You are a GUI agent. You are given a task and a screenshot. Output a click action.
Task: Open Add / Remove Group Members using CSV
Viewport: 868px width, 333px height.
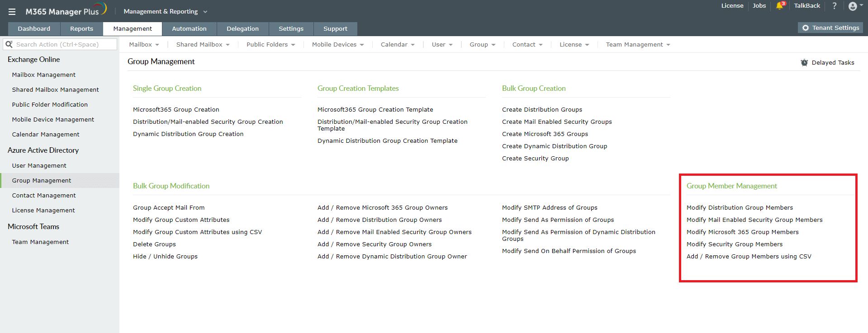click(x=749, y=256)
